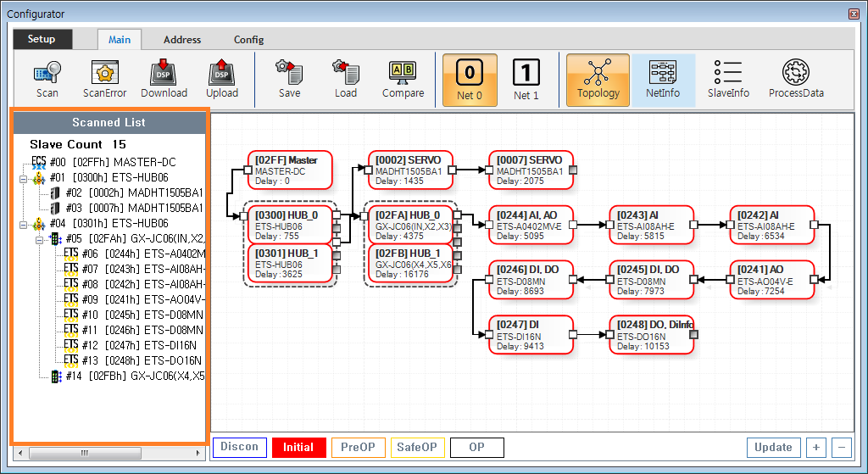The width and height of the screenshot is (868, 474).
Task: Switch to the Address tab
Action: tap(182, 40)
